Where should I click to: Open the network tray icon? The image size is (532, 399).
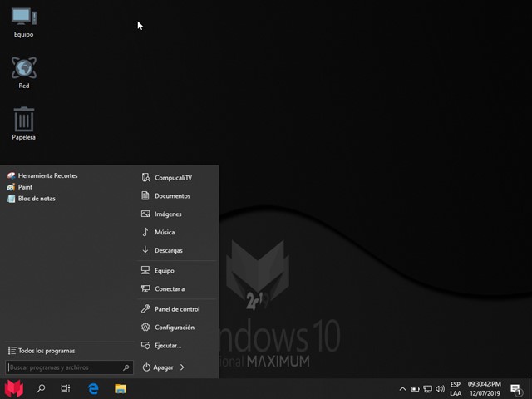[427, 389]
